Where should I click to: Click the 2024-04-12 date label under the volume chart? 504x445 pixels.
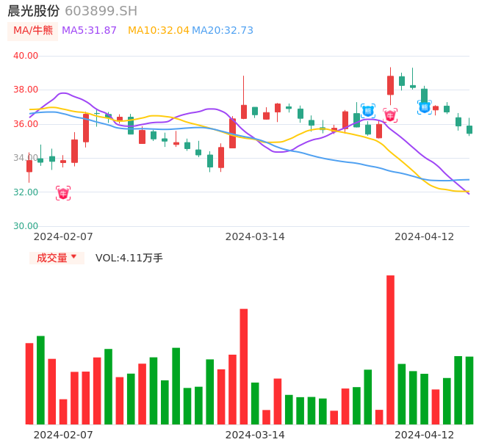[x=425, y=434]
